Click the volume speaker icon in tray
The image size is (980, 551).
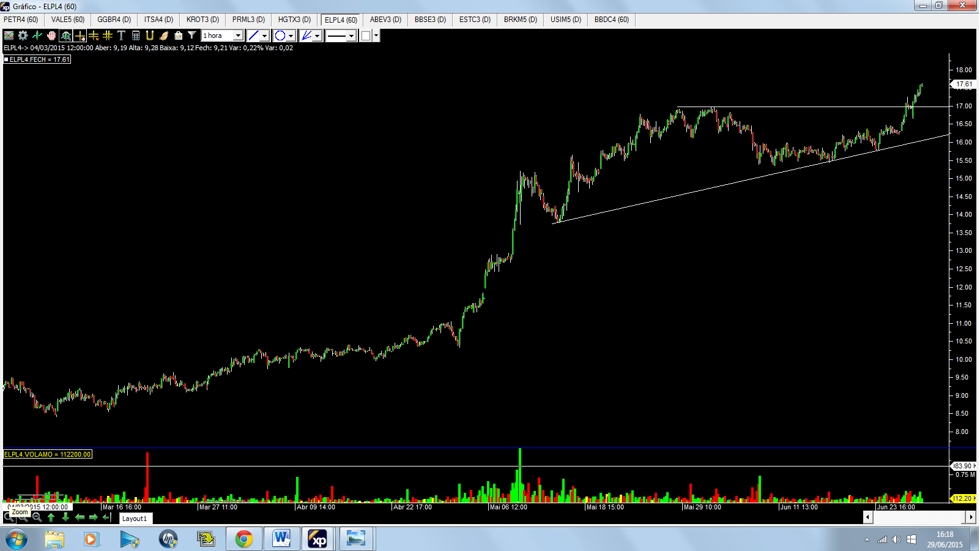coord(896,539)
